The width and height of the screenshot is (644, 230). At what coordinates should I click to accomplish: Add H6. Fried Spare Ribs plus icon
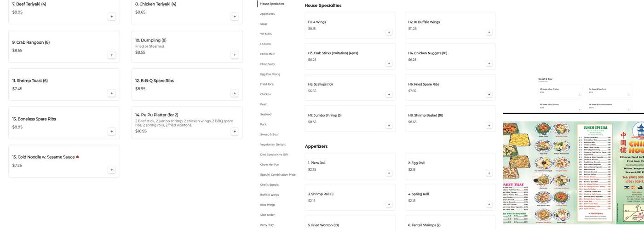pyautogui.click(x=489, y=94)
